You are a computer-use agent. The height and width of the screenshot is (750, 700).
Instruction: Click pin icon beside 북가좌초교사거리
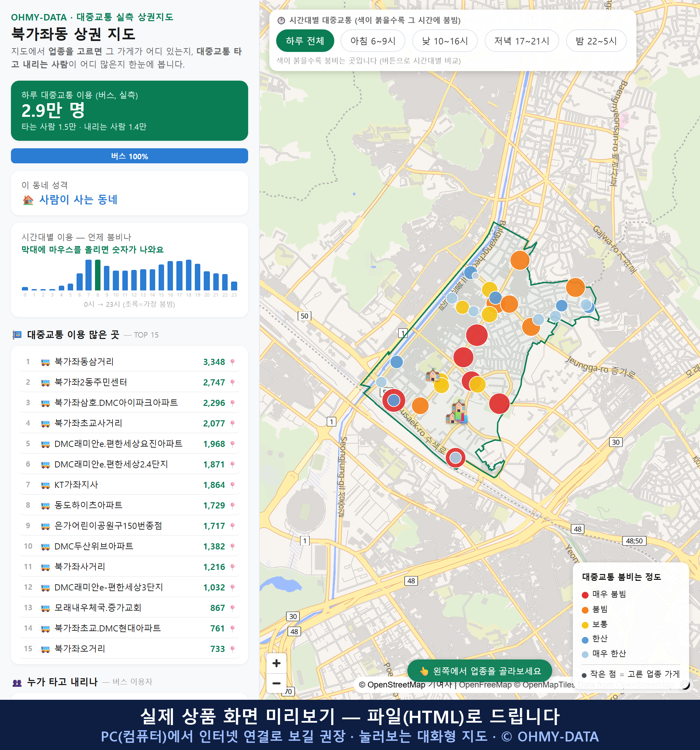(232, 423)
